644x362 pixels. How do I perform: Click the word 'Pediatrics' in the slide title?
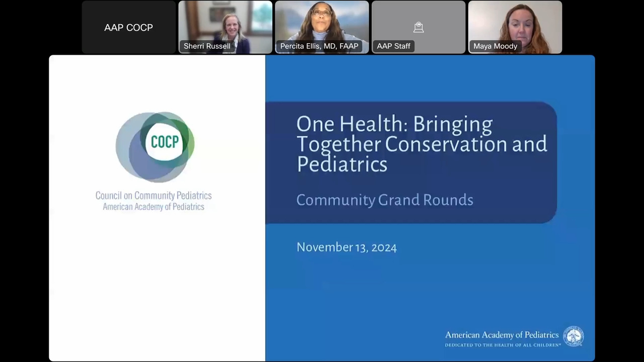(342, 164)
